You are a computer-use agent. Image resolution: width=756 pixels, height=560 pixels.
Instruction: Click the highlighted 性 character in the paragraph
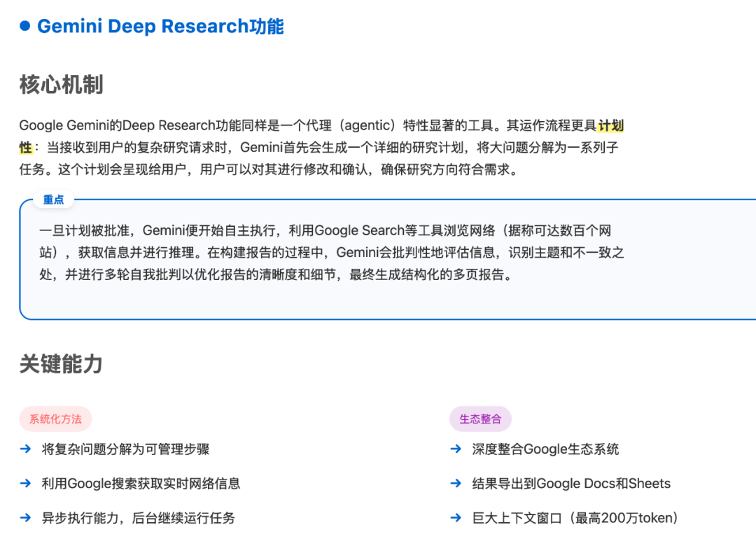(26, 148)
